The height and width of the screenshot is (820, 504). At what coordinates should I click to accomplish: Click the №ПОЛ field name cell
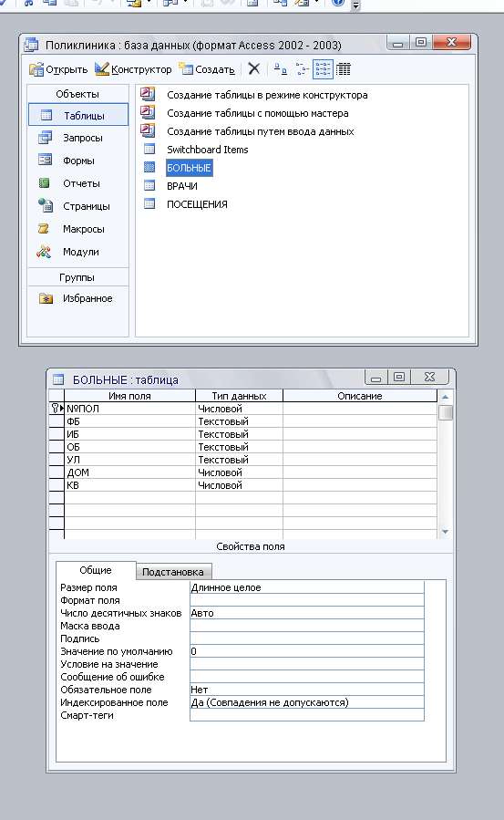coord(129,409)
